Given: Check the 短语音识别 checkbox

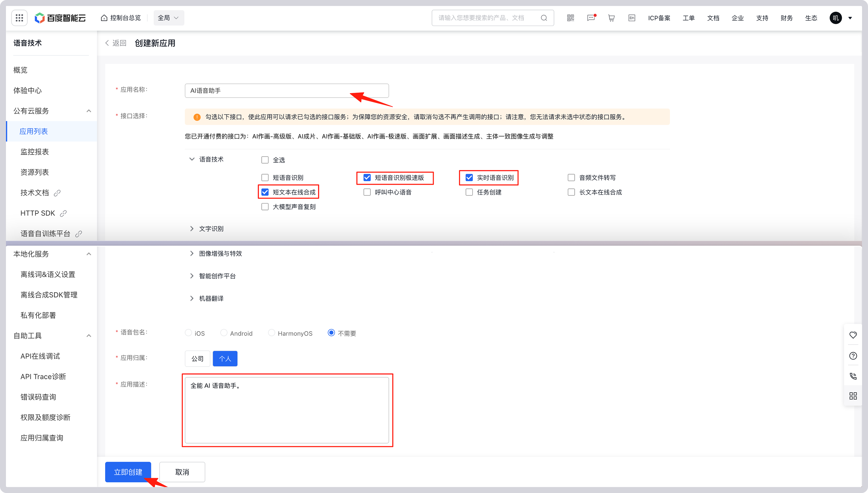Looking at the screenshot, I should [265, 178].
